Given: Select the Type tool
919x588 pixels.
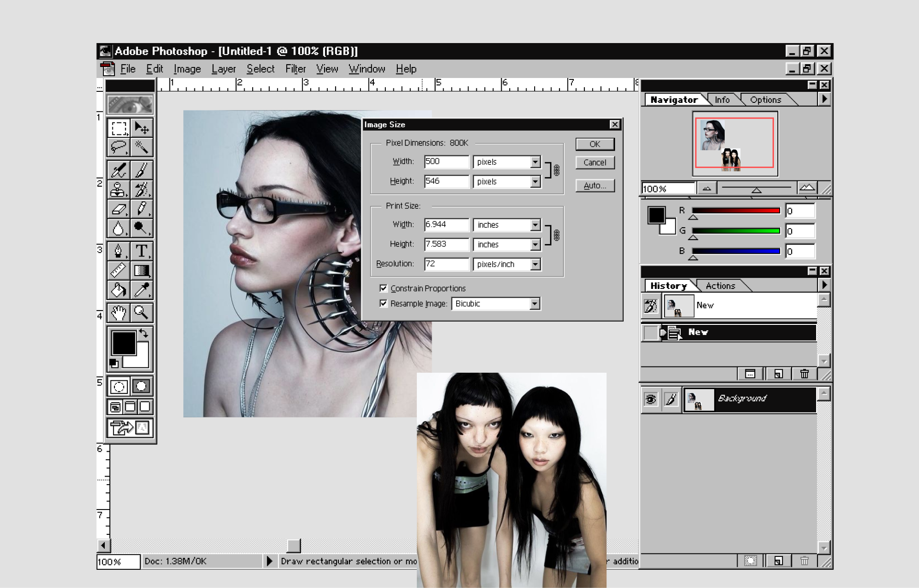Looking at the screenshot, I should (141, 251).
